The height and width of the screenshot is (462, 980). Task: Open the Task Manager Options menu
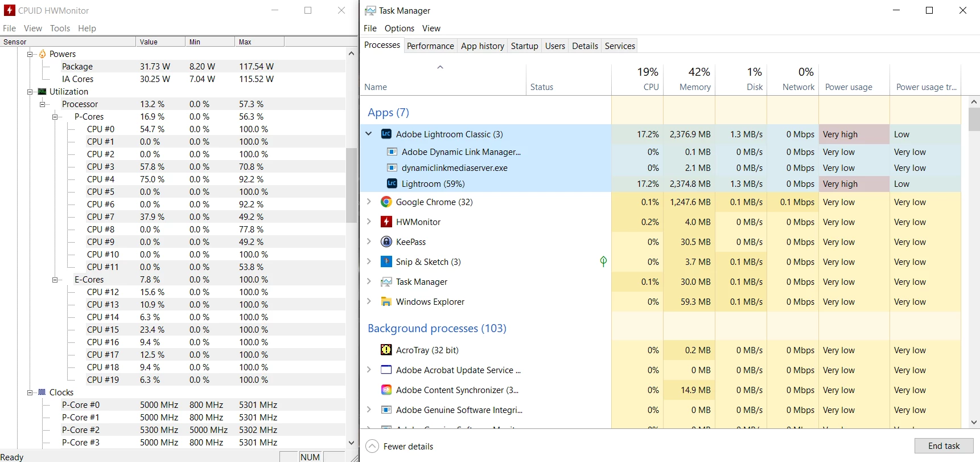coord(399,28)
